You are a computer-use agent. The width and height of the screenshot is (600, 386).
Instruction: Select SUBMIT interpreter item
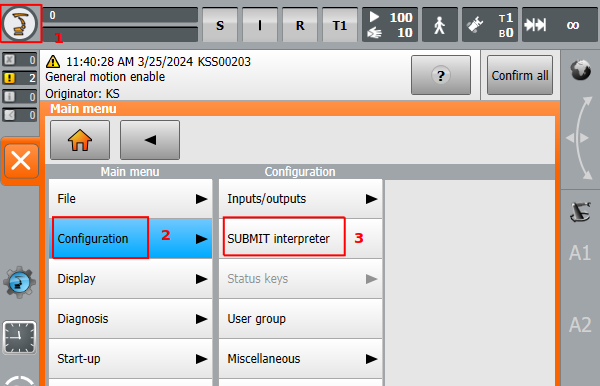coord(300,238)
